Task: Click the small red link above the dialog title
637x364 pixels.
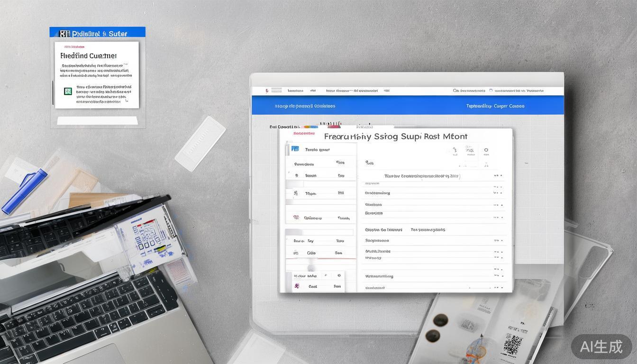Action: click(x=304, y=133)
